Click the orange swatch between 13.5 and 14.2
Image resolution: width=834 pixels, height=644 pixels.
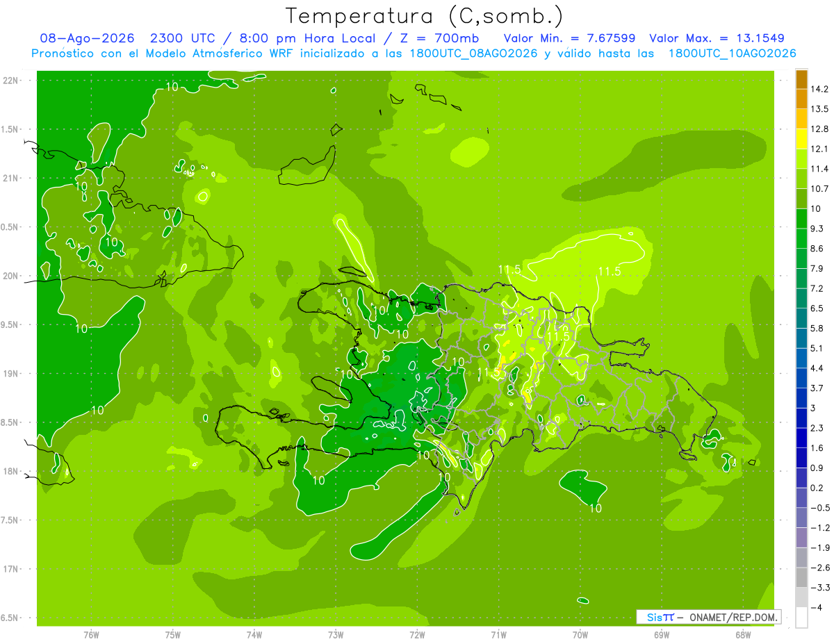pyautogui.click(x=801, y=99)
